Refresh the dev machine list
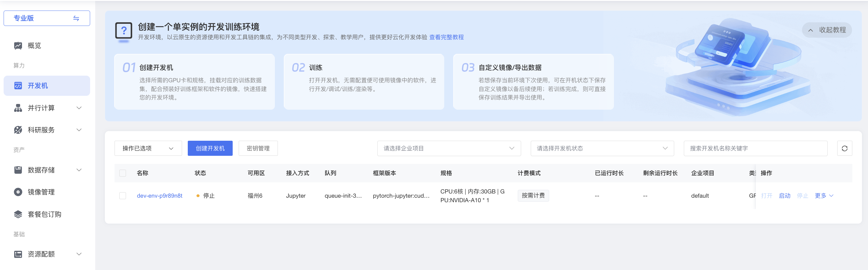Screen dimensions: 868x270 coord(844,148)
